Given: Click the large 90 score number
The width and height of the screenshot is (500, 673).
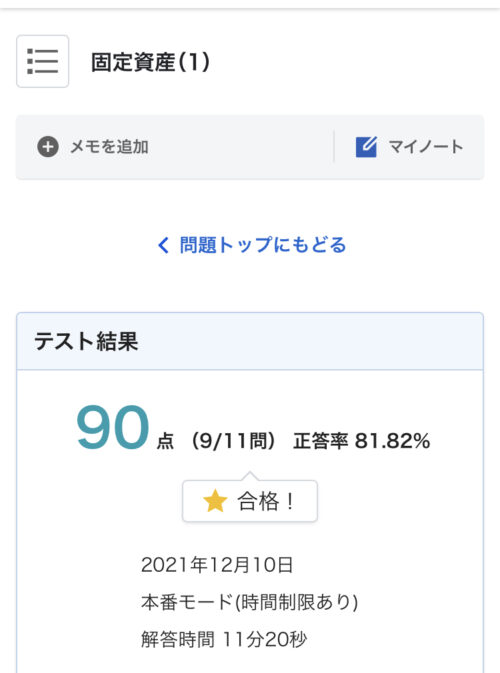Looking at the screenshot, I should click(x=112, y=427).
